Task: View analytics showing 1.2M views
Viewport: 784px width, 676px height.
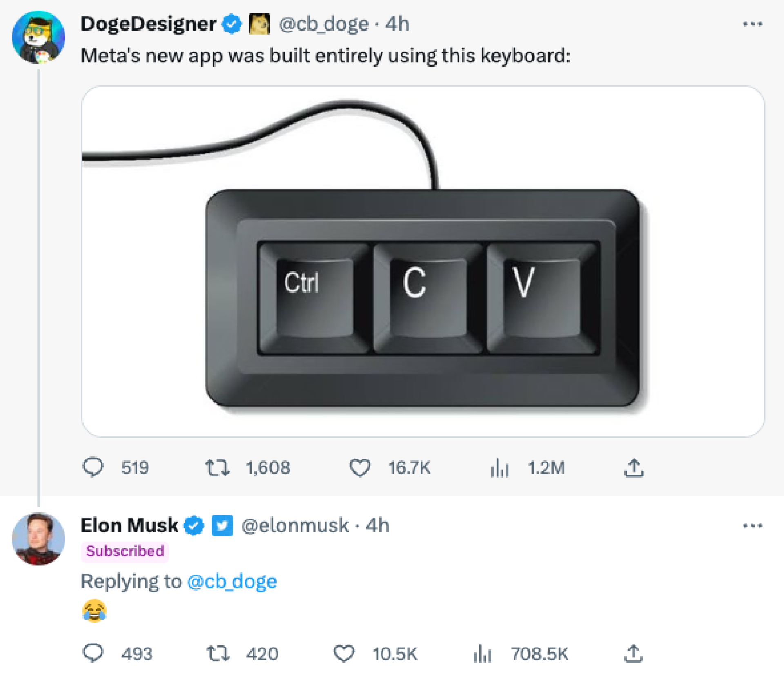Action: tap(499, 468)
